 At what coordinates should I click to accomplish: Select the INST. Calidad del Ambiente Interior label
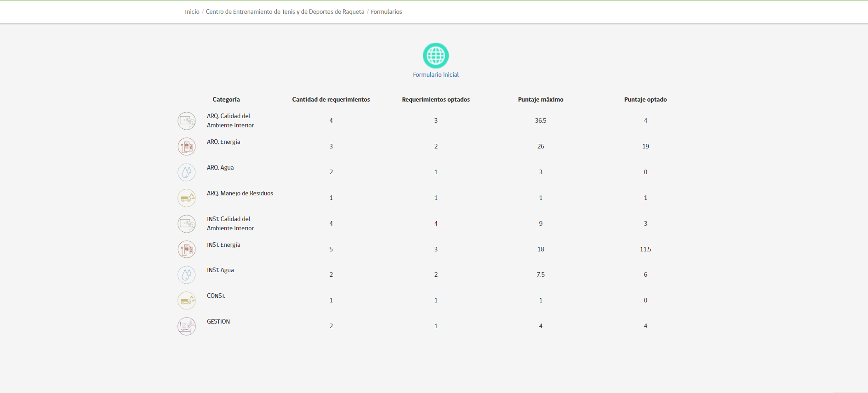tap(230, 223)
